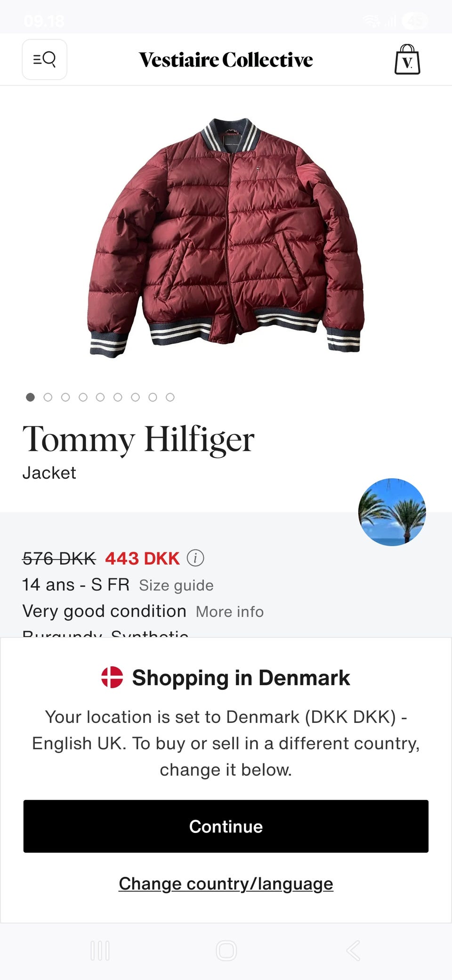
Task: Open the Tommy Hilfiger brand title
Action: [x=138, y=439]
